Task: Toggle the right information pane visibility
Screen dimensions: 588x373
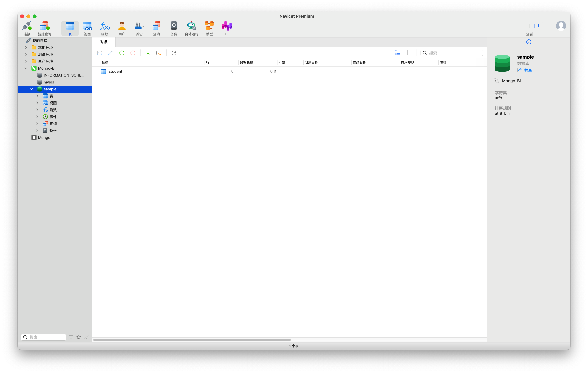Action: pos(537,26)
